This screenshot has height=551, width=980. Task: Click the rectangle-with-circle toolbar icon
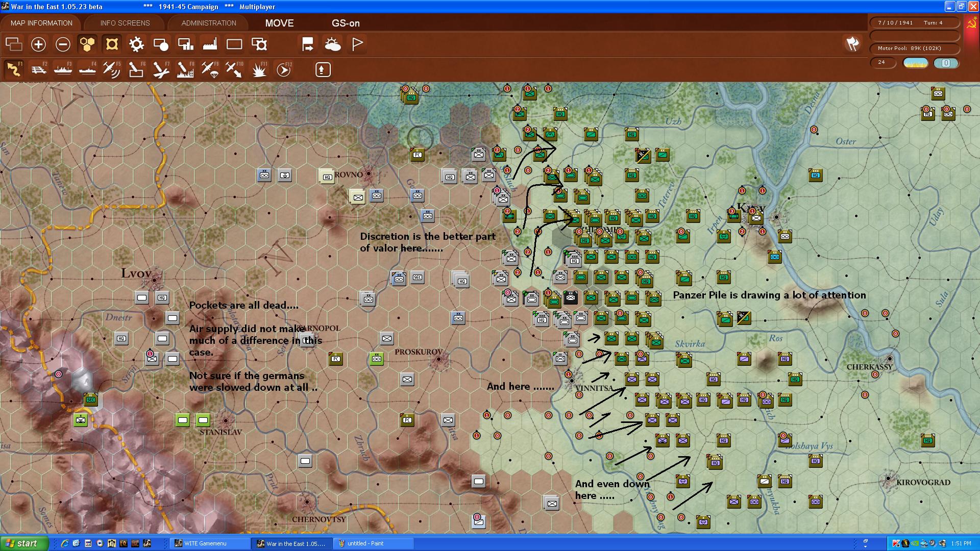(161, 44)
